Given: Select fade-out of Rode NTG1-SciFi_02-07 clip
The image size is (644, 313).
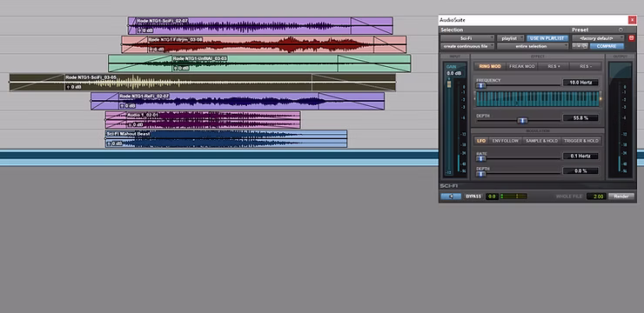Looking at the screenshot, I should click(372, 25).
